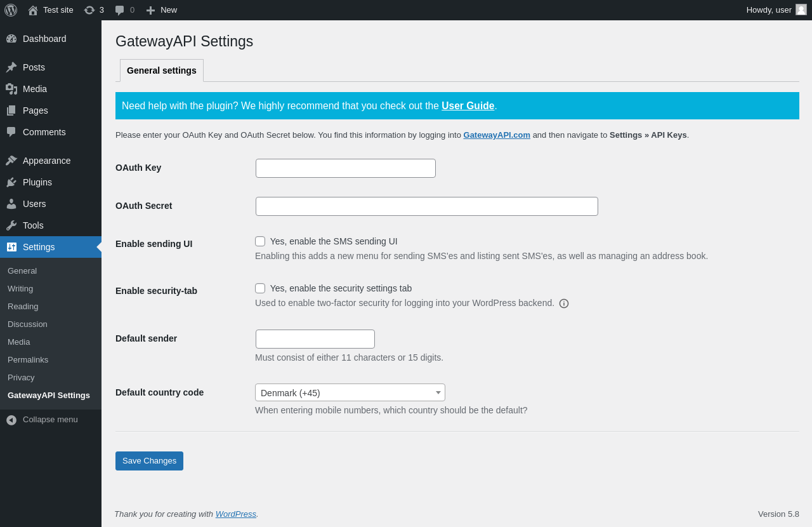Go to Dashboard in the sidebar
Viewport: 812px width, 527px height.
point(44,39)
